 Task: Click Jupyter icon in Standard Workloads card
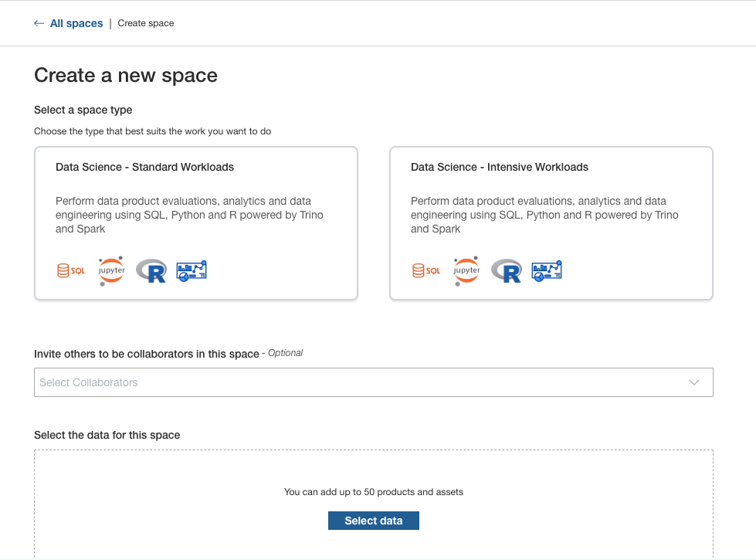(x=111, y=271)
